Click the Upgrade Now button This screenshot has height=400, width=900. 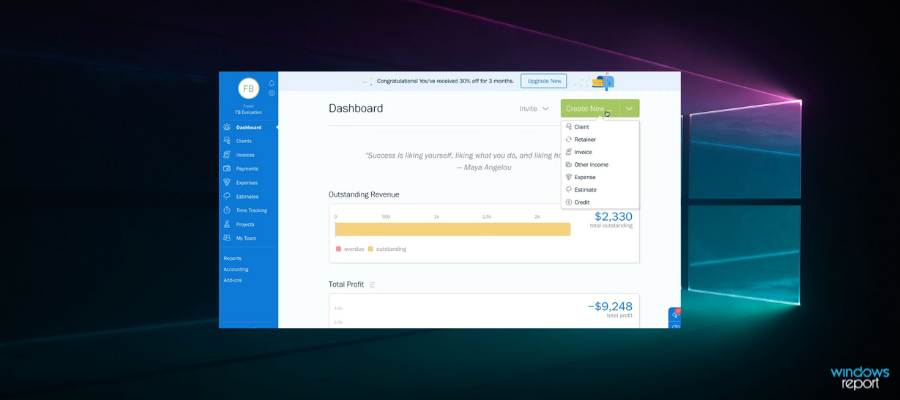[x=544, y=81]
